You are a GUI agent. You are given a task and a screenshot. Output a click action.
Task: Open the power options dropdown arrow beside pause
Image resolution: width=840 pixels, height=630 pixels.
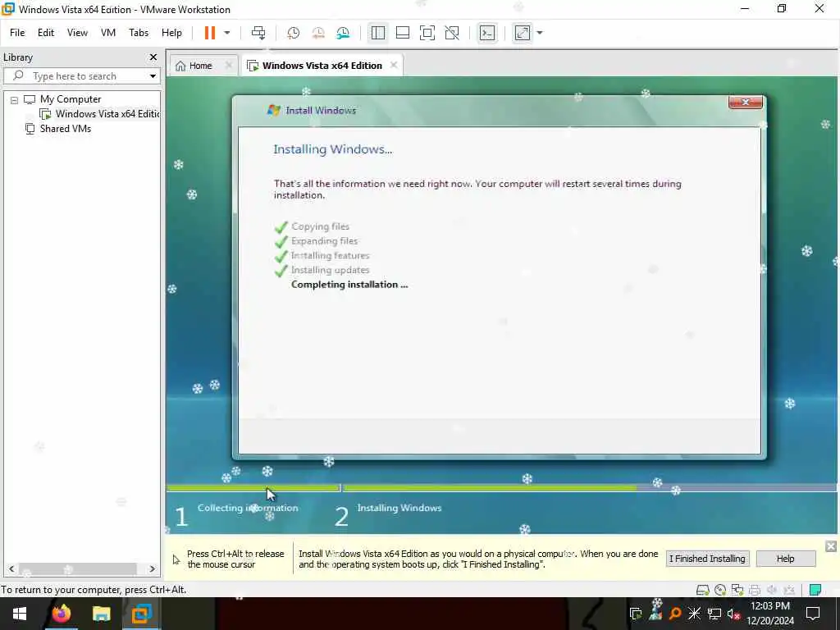coord(227,33)
